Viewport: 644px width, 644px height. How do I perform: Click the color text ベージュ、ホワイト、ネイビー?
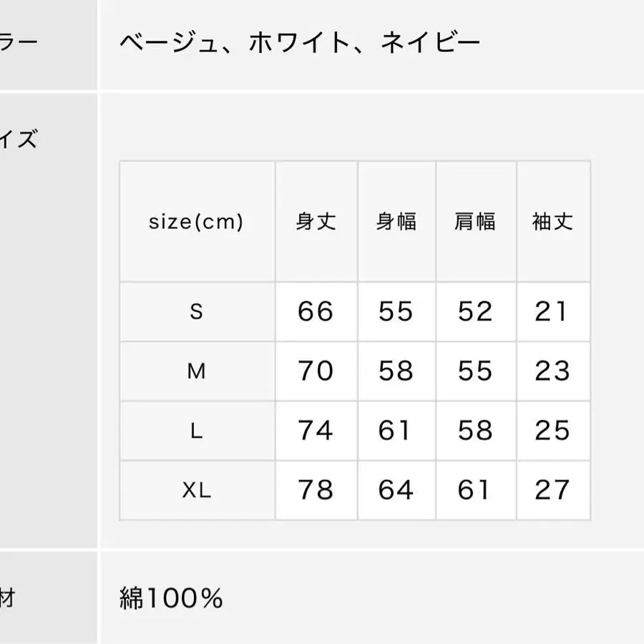point(299,44)
